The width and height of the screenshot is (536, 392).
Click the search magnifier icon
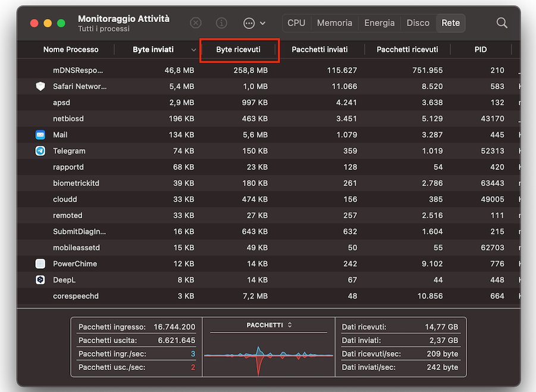(x=501, y=23)
